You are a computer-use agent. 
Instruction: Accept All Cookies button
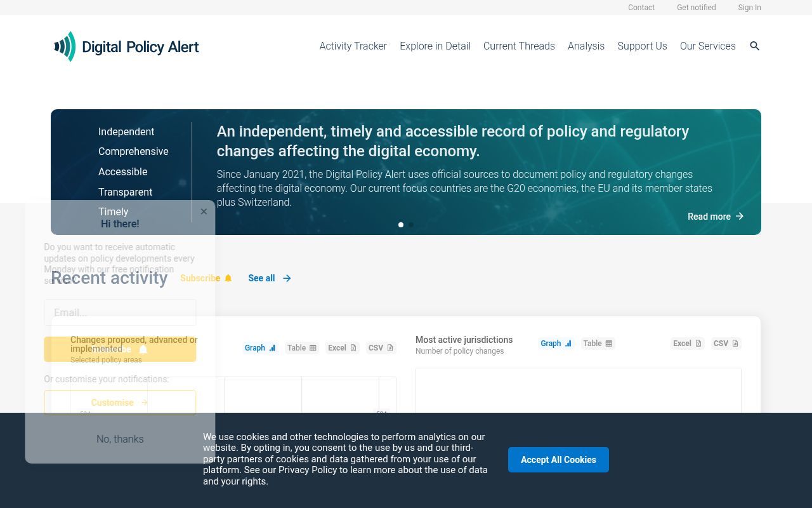click(x=558, y=460)
